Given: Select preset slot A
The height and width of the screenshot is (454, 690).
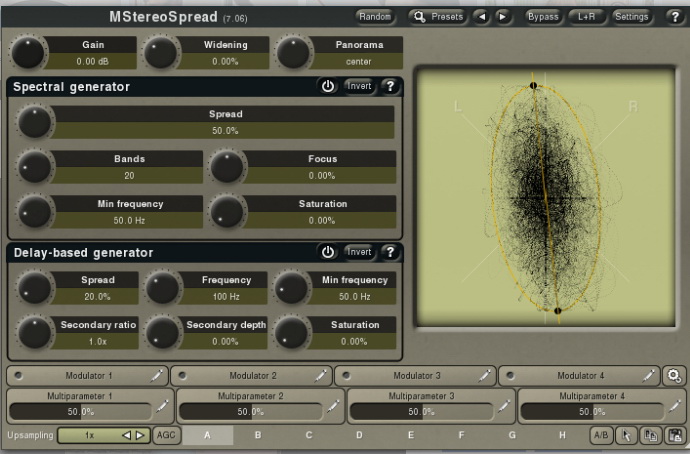Looking at the screenshot, I should [207, 435].
